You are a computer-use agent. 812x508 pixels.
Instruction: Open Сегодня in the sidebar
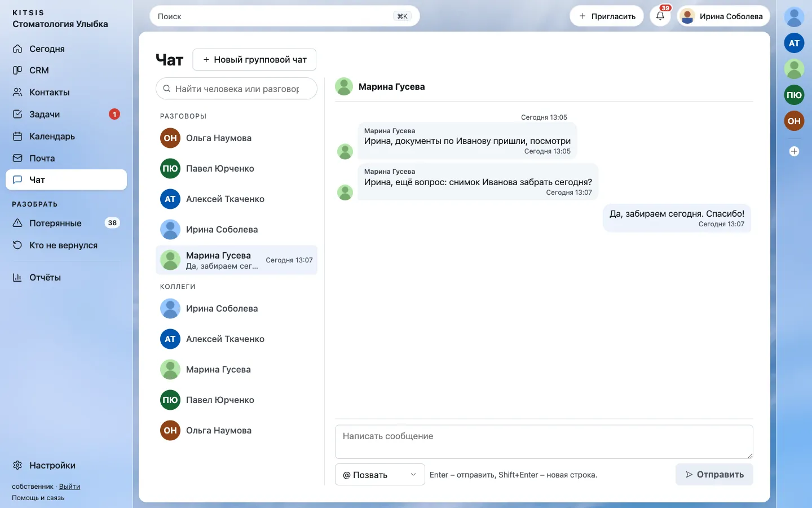pyautogui.click(x=66, y=49)
